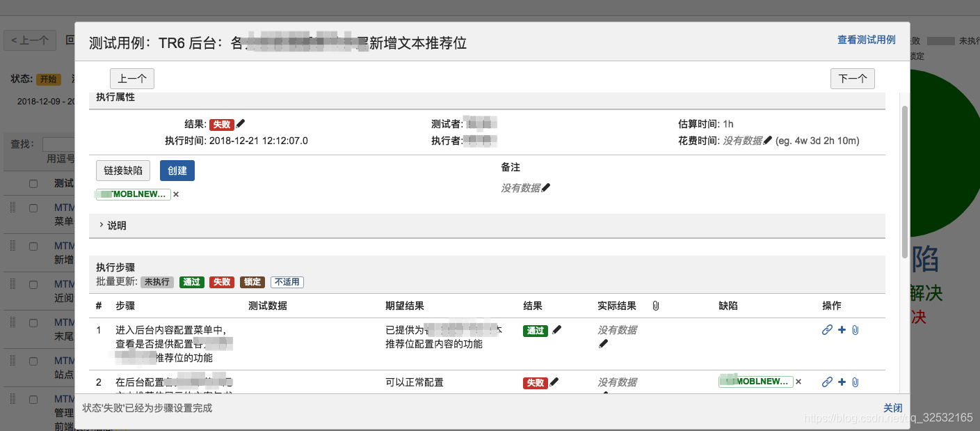Click step 2 link defect chain icon
The width and height of the screenshot is (980, 431).
tap(827, 382)
